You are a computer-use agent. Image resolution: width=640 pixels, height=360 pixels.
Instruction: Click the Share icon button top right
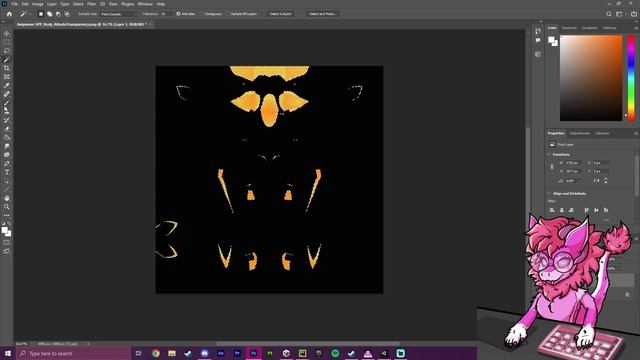633,14
